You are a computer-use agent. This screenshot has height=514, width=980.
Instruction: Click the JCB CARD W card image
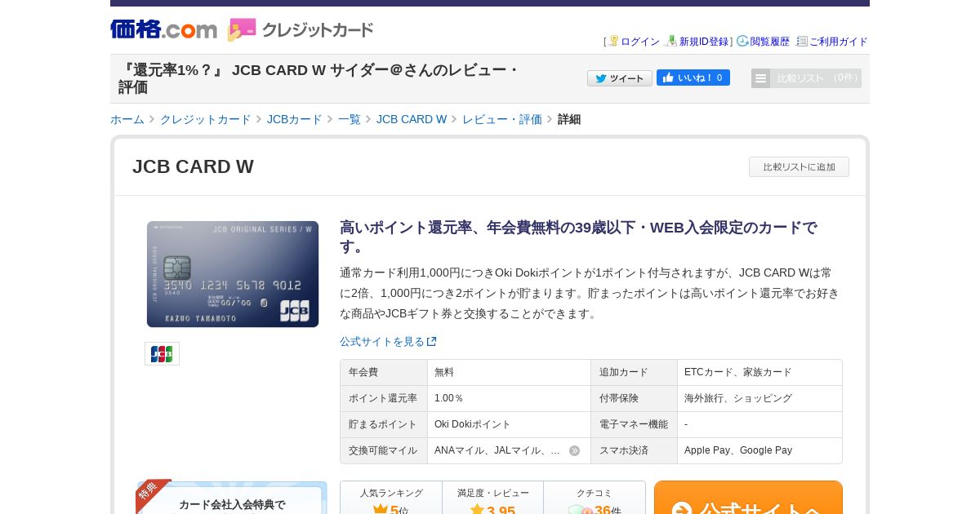(233, 274)
